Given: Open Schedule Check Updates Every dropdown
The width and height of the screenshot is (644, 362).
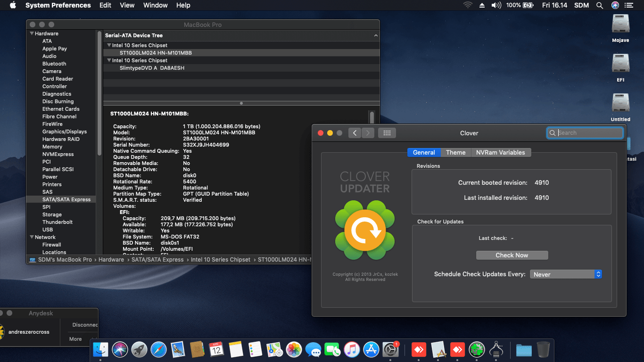Looking at the screenshot, I should pyautogui.click(x=566, y=274).
